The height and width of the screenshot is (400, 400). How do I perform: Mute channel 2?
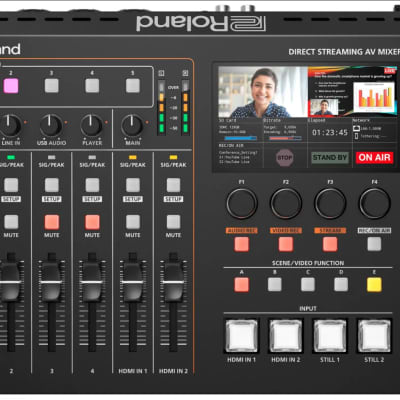tap(11, 222)
